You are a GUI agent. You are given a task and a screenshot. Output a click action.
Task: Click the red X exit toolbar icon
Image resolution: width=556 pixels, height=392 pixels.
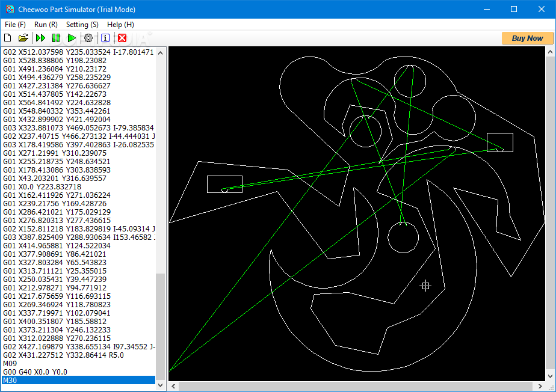(x=122, y=37)
